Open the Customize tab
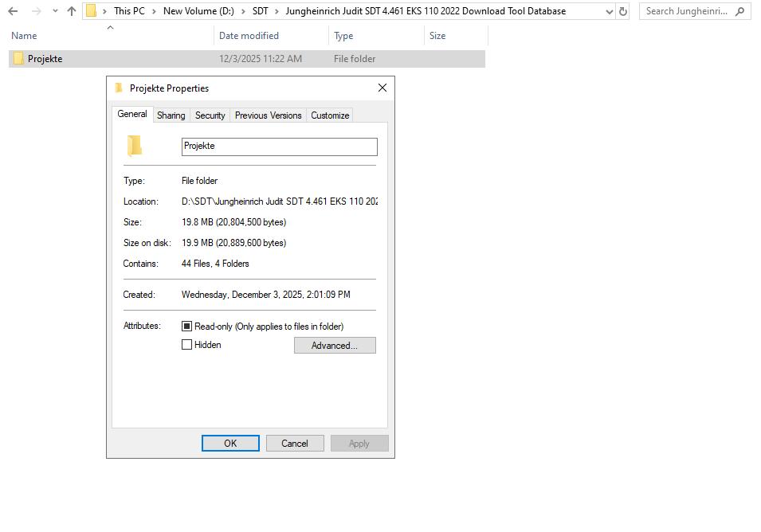The image size is (761, 532). tap(330, 115)
